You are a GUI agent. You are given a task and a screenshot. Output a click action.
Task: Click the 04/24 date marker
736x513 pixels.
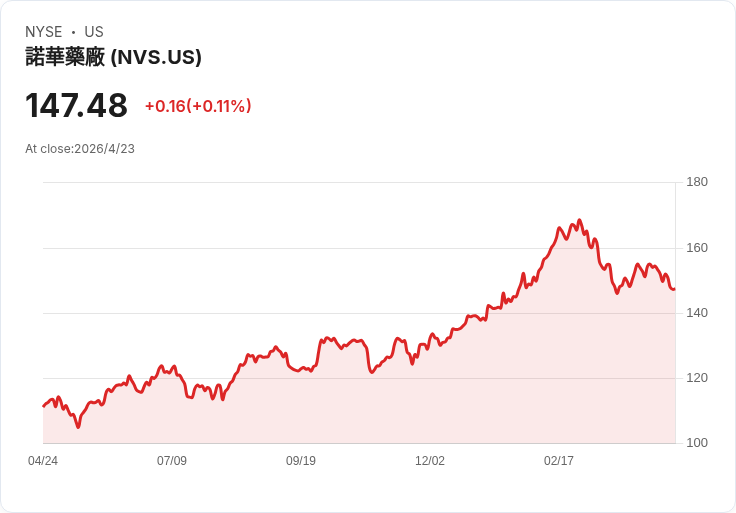click(x=43, y=461)
